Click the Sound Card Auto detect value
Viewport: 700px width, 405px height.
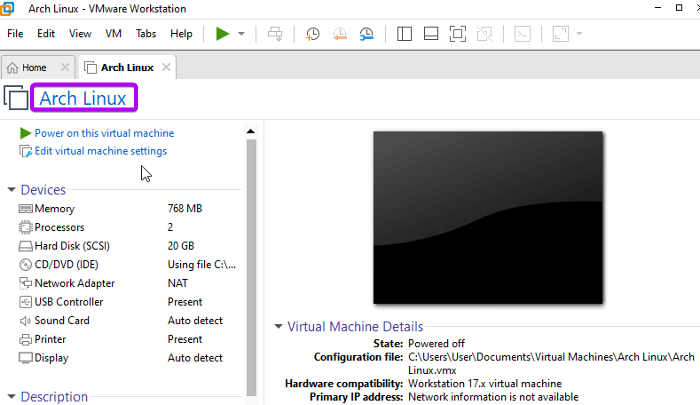(195, 321)
